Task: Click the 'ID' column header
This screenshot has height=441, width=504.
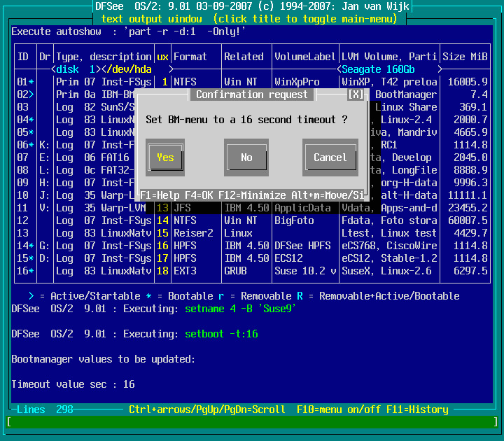Action: tap(23, 57)
